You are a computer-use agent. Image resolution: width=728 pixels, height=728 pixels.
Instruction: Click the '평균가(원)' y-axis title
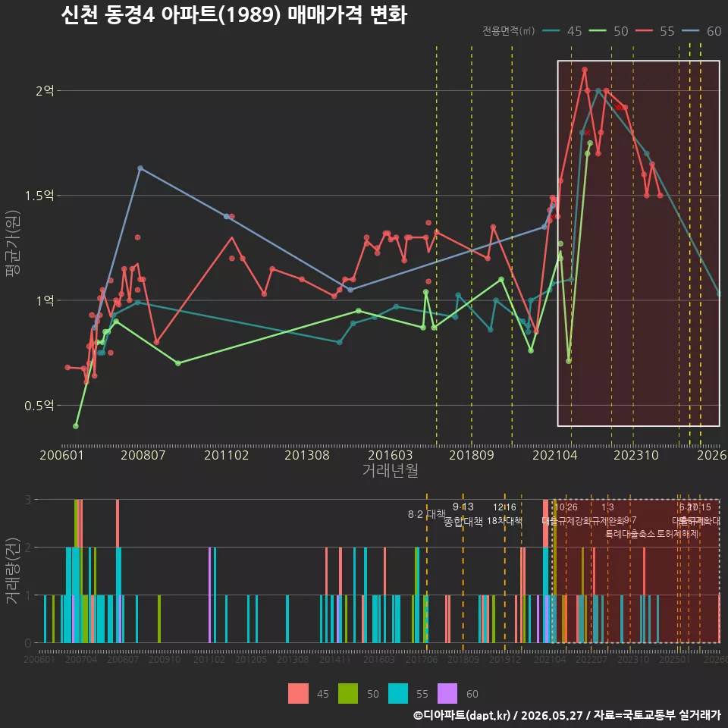pyautogui.click(x=13, y=243)
